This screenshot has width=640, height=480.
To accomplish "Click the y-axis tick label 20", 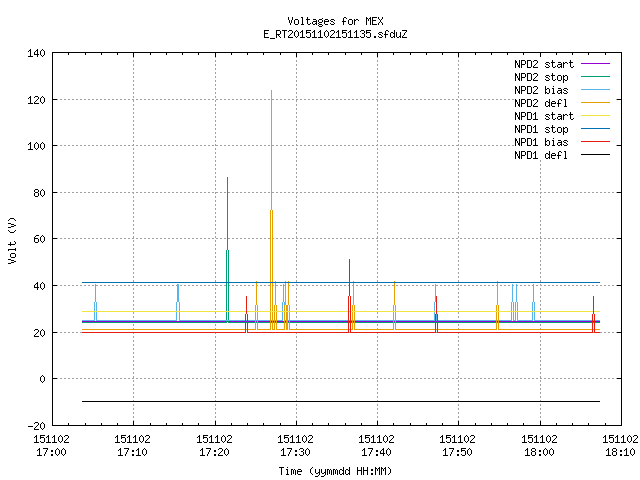I will [40, 333].
